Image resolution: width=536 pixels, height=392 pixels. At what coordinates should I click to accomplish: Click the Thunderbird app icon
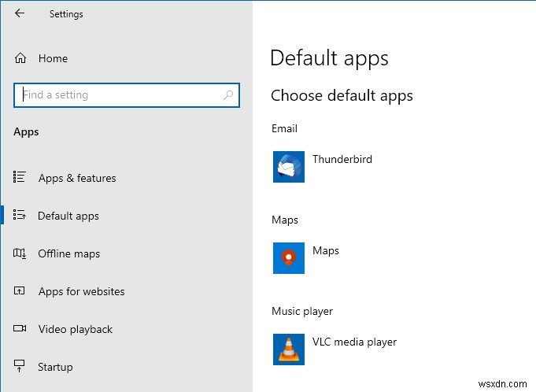click(289, 167)
